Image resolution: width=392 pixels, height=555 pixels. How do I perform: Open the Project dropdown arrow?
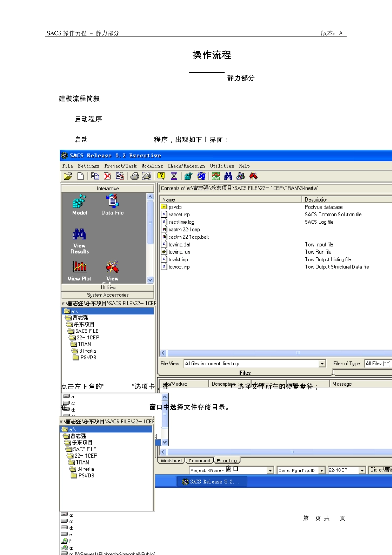(270, 470)
